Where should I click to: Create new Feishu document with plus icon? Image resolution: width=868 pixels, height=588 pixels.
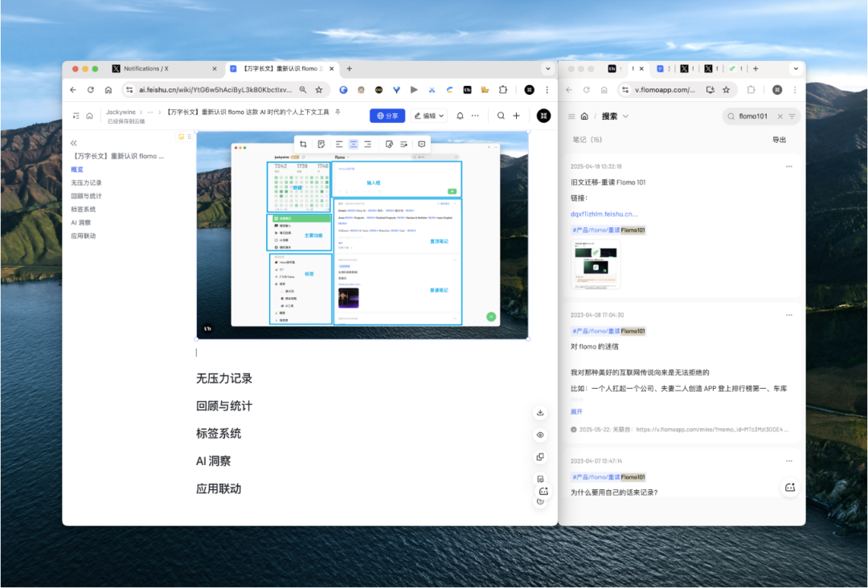516,116
